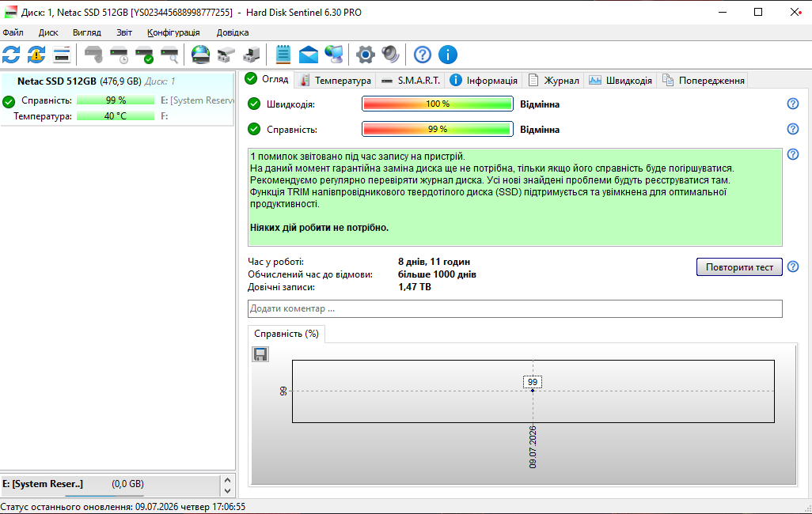Click the 1,47 ТВ lifetime writes value
Screen dimensions: 812x514
pos(414,287)
